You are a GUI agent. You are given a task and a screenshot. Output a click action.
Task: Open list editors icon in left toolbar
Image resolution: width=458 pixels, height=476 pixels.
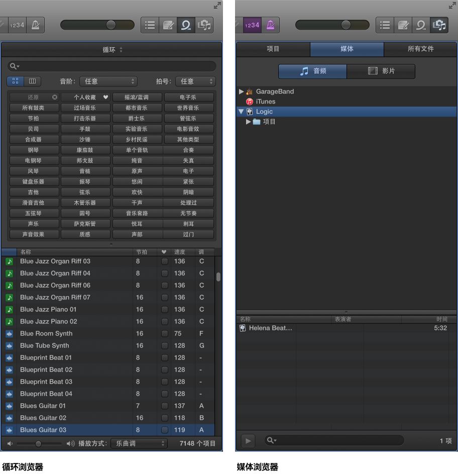pyautogui.click(x=150, y=25)
